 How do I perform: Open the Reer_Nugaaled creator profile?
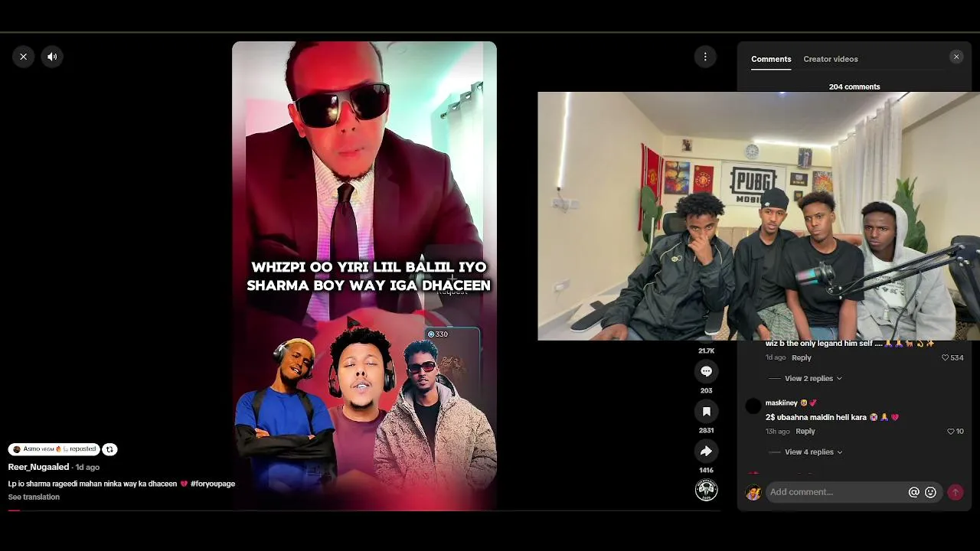click(38, 467)
